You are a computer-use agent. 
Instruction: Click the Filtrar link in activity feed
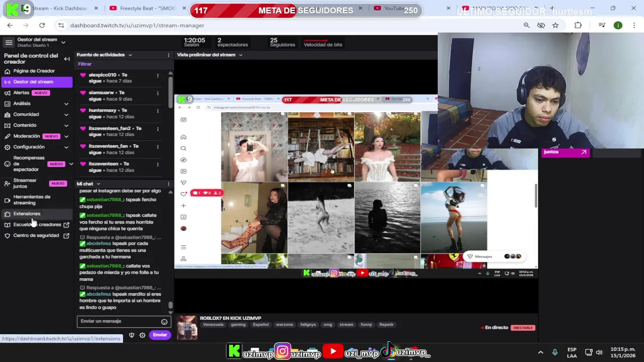tap(85, 64)
